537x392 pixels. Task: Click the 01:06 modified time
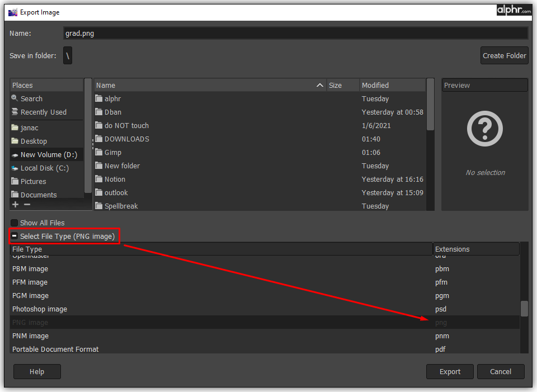click(371, 152)
